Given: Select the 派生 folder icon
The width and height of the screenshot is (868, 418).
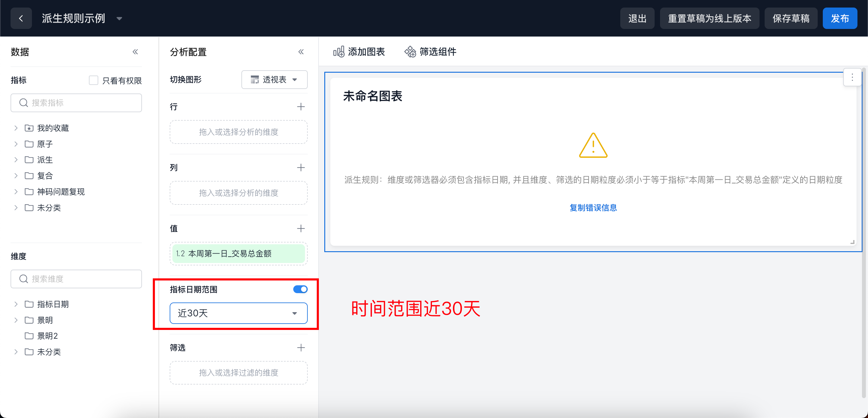Looking at the screenshot, I should tap(29, 160).
